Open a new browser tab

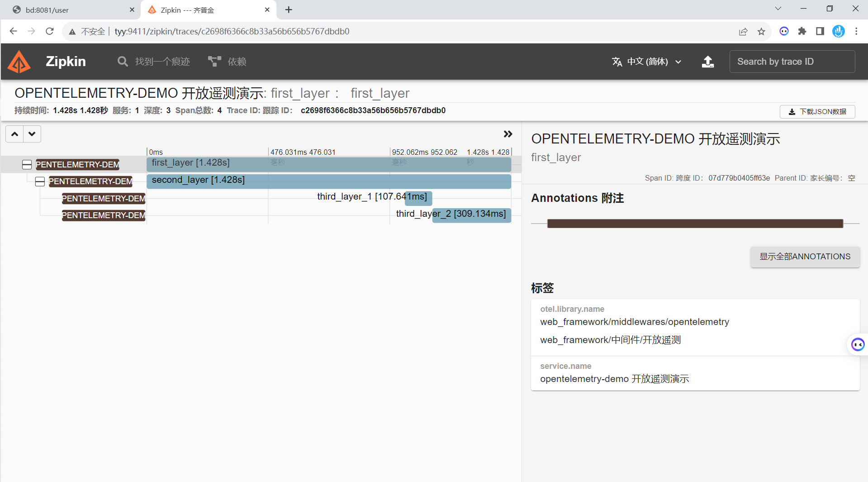(x=289, y=10)
